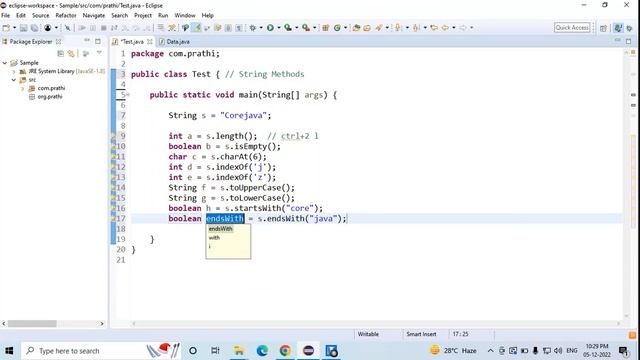Click the Next Annotation icon
Viewport: 640px width, 360px height.
coord(398,28)
